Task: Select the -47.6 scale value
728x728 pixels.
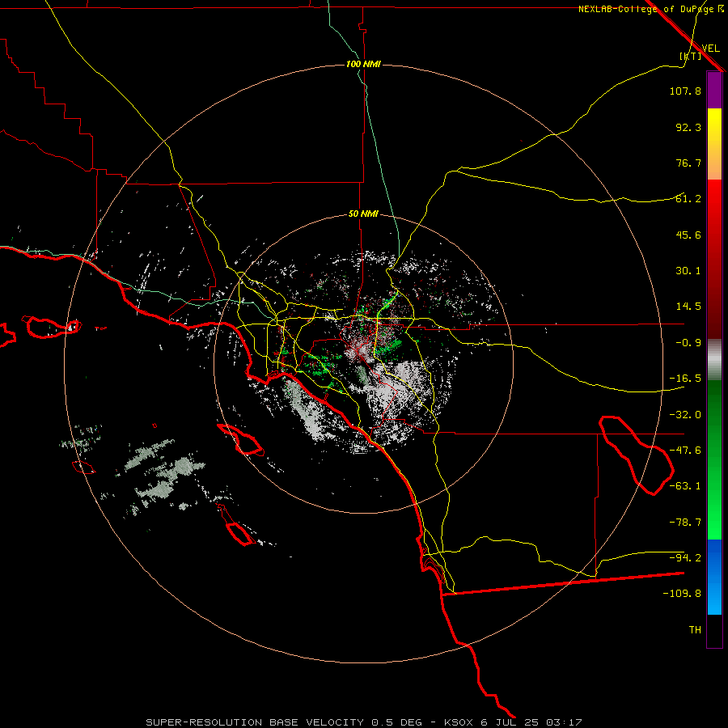Action: (685, 451)
